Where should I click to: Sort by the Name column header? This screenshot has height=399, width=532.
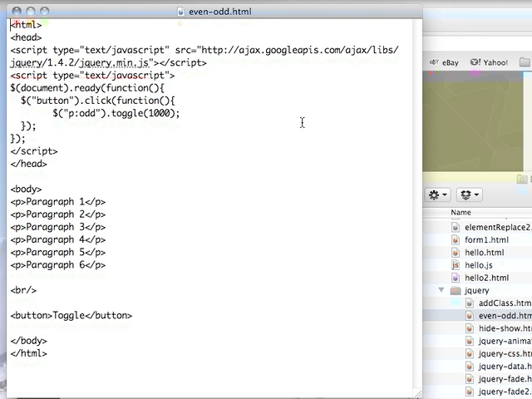pyautogui.click(x=461, y=213)
